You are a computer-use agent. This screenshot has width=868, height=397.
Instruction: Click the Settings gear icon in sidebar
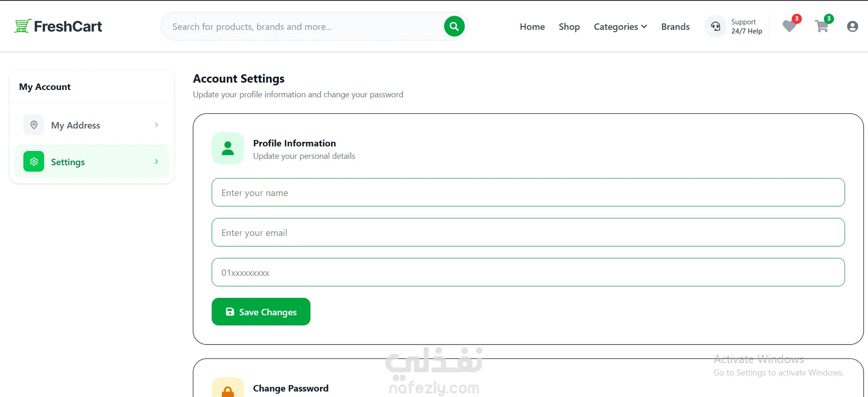34,162
